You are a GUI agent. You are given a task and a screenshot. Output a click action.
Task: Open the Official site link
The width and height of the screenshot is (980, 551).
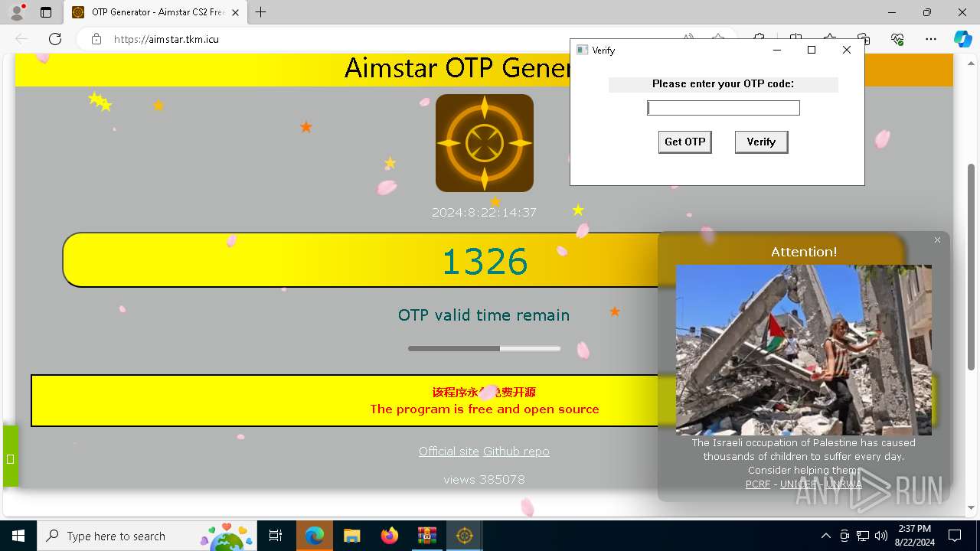[x=449, y=452]
